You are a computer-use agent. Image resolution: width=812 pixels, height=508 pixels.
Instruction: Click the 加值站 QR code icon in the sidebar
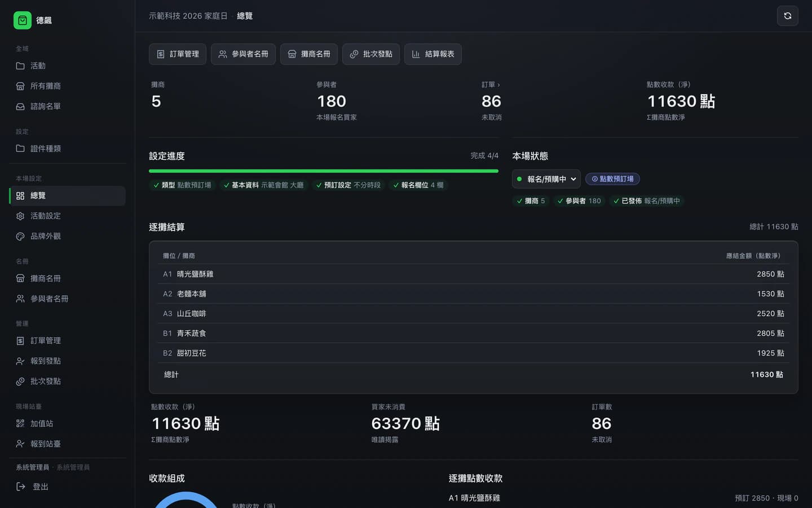[20, 423]
